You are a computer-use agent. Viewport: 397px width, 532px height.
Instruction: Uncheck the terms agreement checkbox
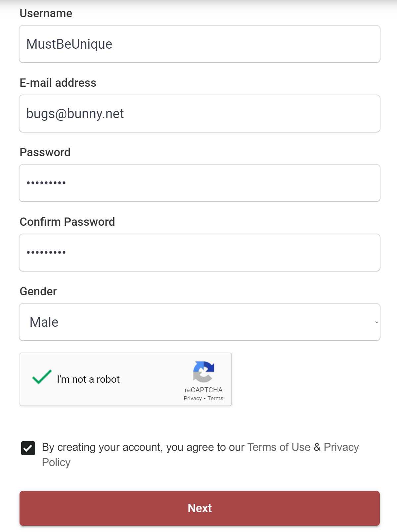(28, 448)
